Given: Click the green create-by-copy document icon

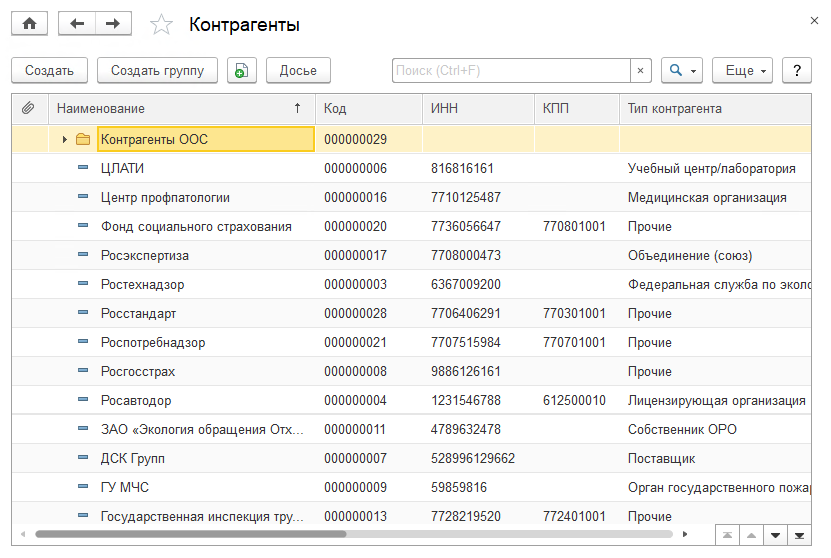Looking at the screenshot, I should (242, 70).
